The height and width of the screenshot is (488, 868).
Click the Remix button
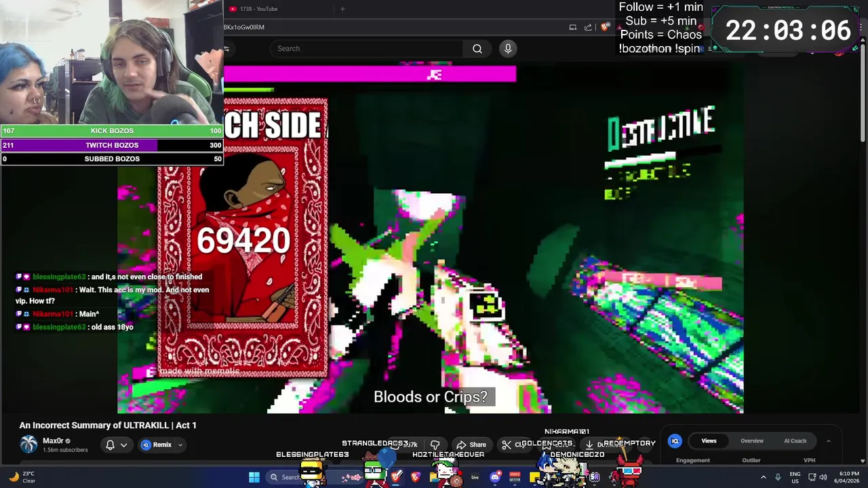[157, 445]
